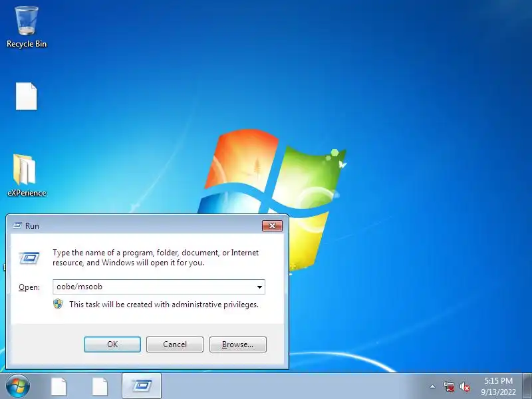
Task: Open the clock showing 5:15 PM
Action: coord(498,386)
